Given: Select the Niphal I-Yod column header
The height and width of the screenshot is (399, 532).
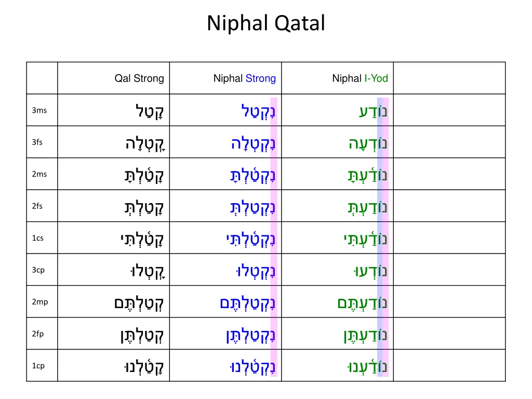Looking at the screenshot, I should [360, 78].
